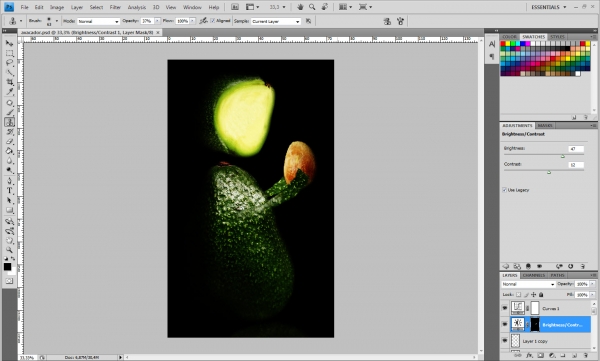Select the Type tool
Image resolution: width=600 pixels, height=361 pixels.
(9, 191)
